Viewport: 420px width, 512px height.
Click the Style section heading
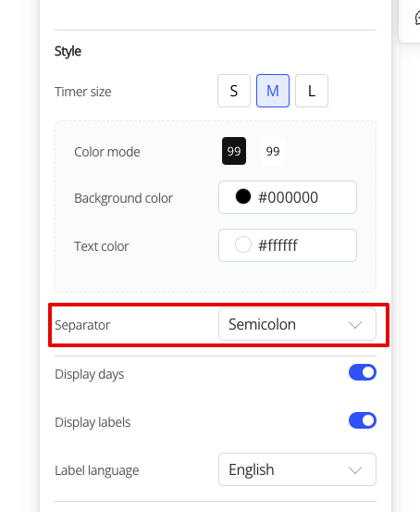pos(68,51)
